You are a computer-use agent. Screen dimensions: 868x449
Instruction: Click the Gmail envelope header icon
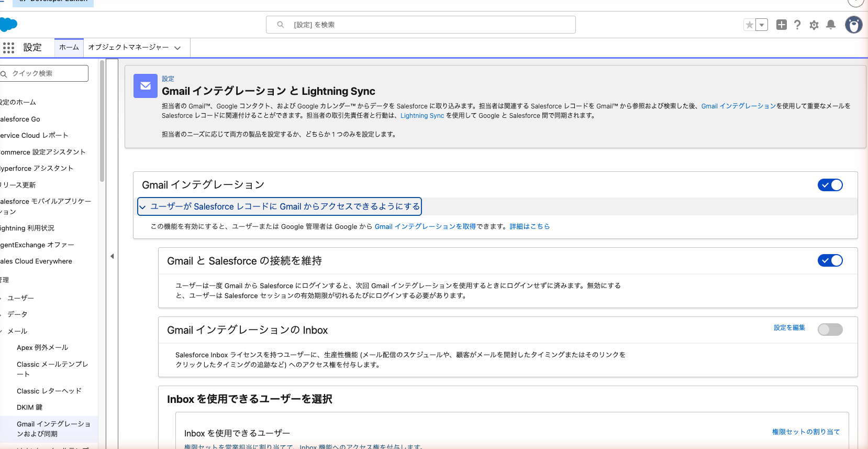(146, 86)
